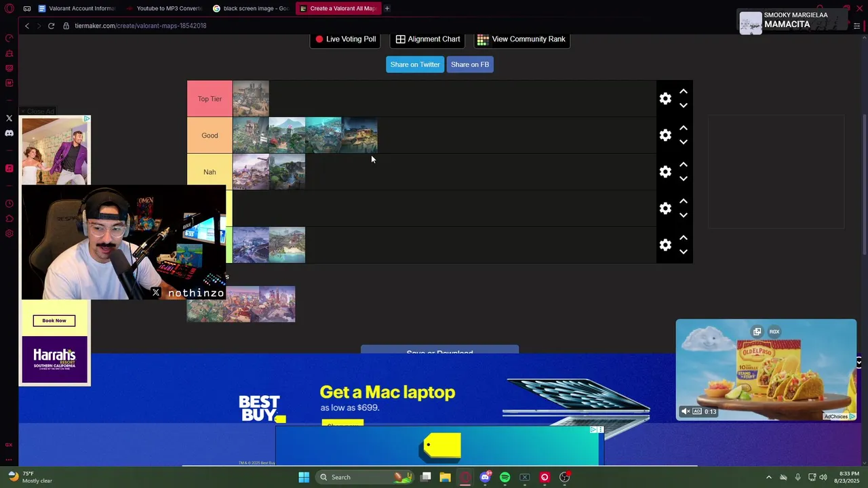Screen dimensions: 868x488
Task: Open gear icon of the bottom tier row
Action: pos(665,245)
